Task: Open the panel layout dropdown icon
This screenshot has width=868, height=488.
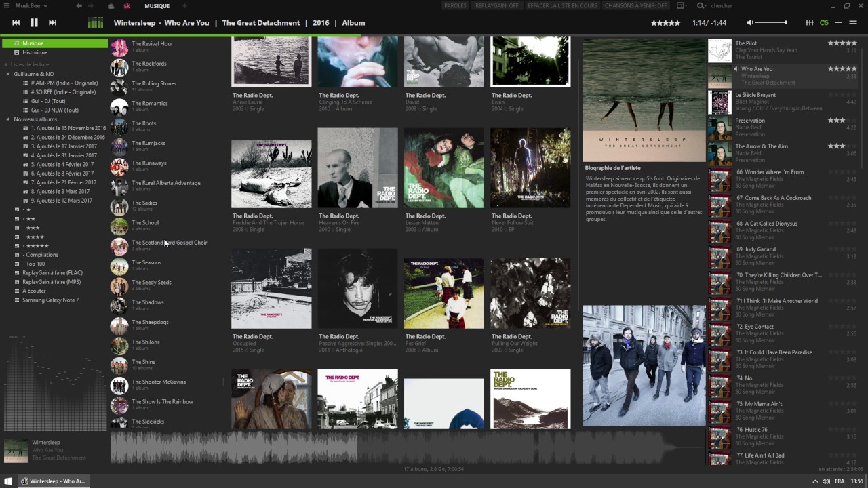Action: 682,6
